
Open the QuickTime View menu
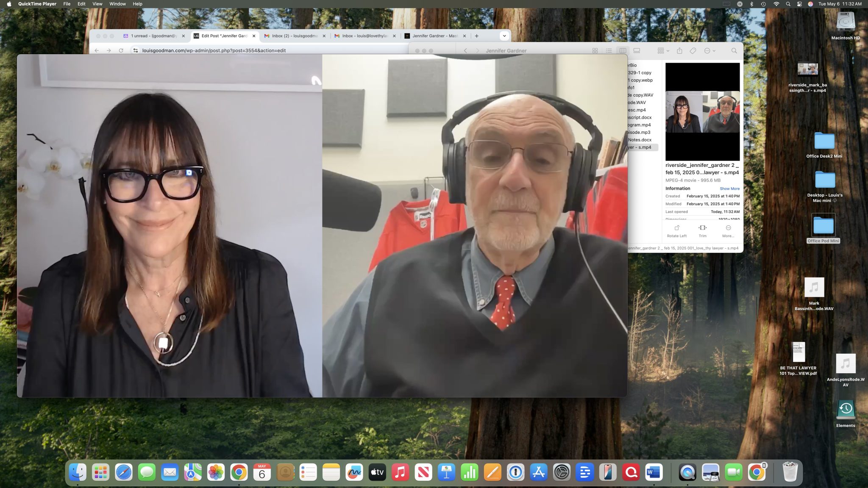pyautogui.click(x=97, y=4)
